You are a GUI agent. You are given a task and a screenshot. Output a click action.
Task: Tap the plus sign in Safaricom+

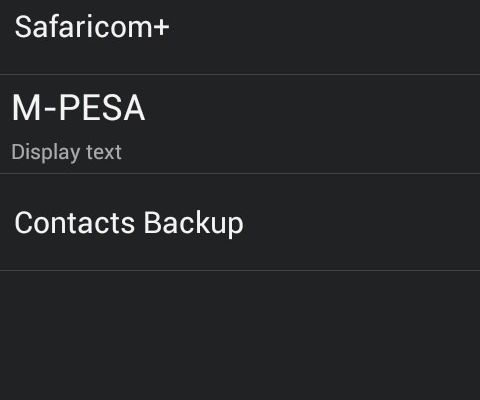tap(161, 27)
